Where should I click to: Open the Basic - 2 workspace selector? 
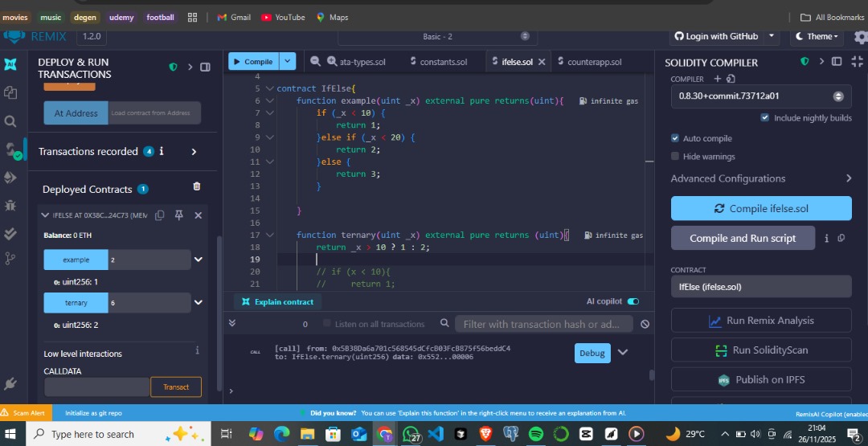(436, 36)
